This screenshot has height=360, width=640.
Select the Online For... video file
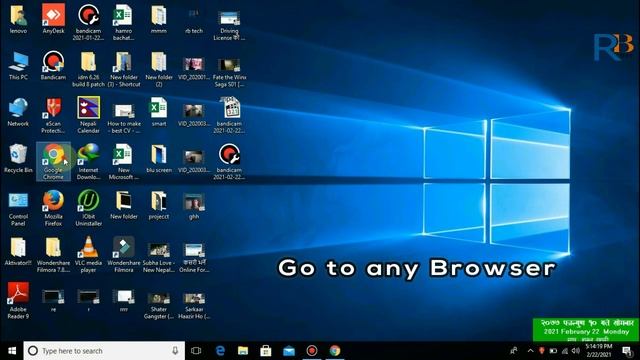[x=194, y=258]
